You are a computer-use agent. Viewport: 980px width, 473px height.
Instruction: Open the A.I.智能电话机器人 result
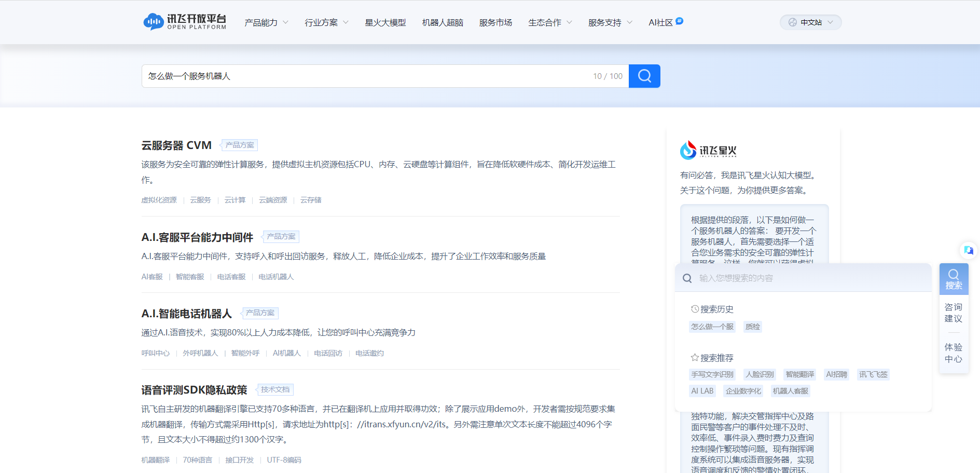[x=186, y=314]
